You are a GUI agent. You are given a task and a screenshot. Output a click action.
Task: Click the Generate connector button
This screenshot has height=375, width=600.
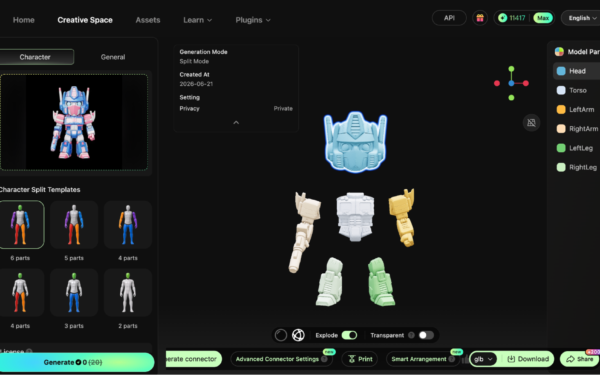(193, 359)
